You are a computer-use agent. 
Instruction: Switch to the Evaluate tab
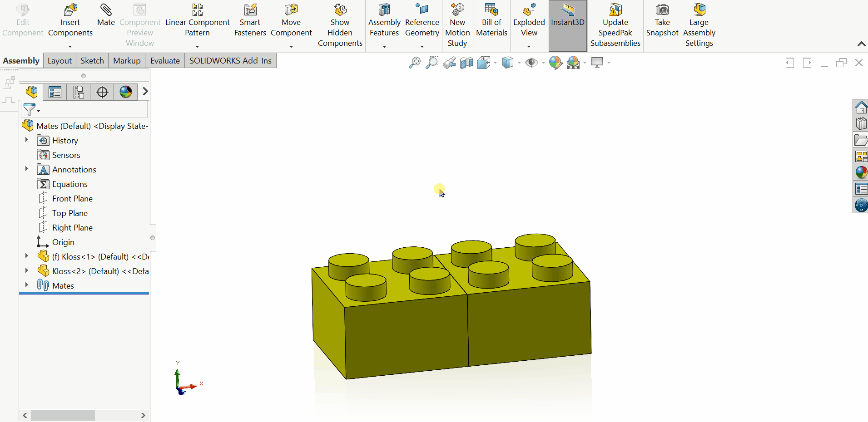165,61
